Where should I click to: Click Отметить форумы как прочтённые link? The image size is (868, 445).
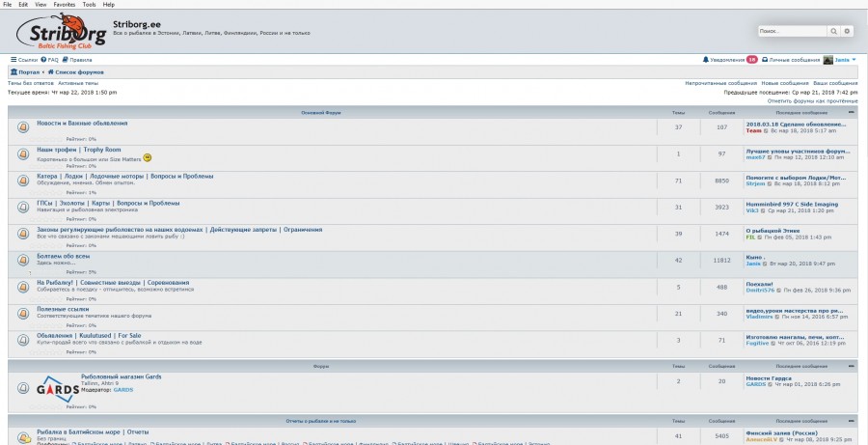[812, 100]
